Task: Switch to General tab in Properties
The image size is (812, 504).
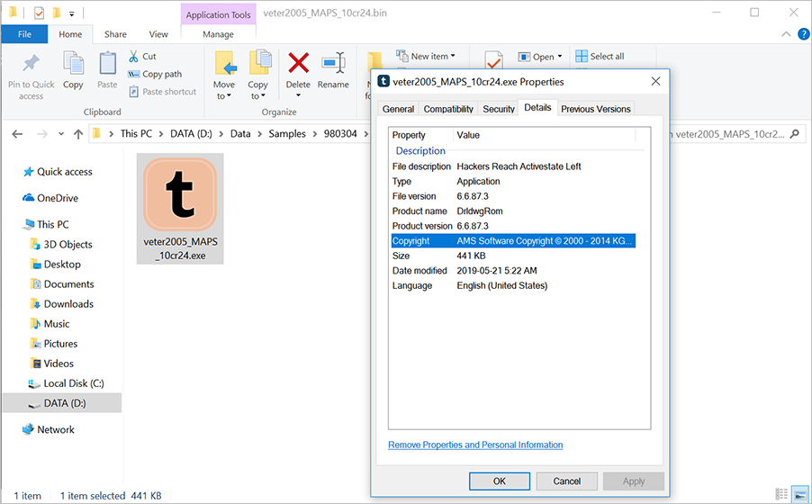Action: point(398,109)
